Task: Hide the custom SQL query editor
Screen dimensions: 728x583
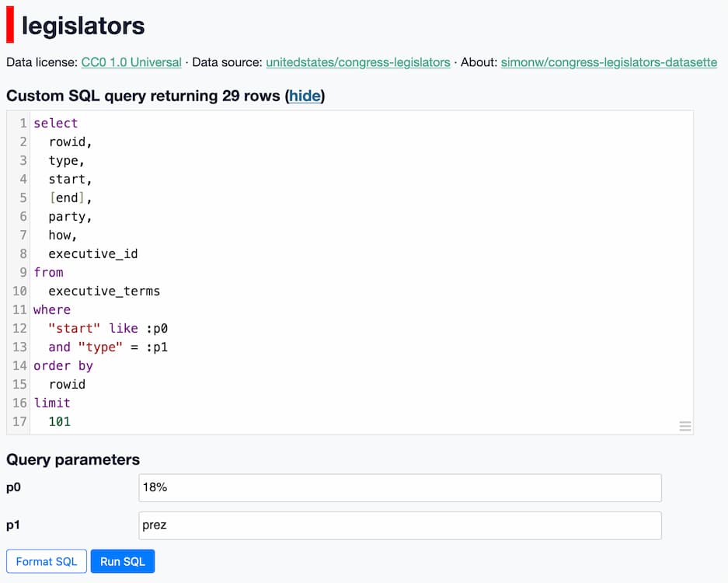Action: pos(305,96)
